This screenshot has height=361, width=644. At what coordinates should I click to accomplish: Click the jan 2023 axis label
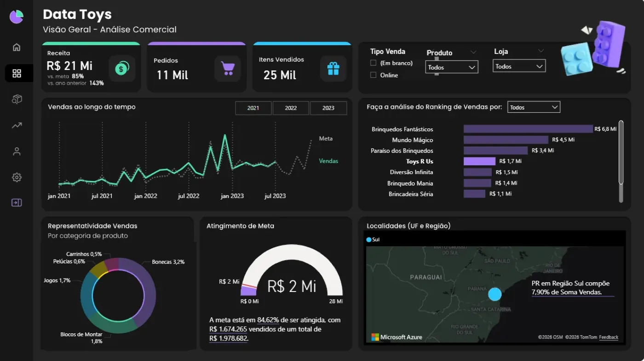click(x=232, y=196)
